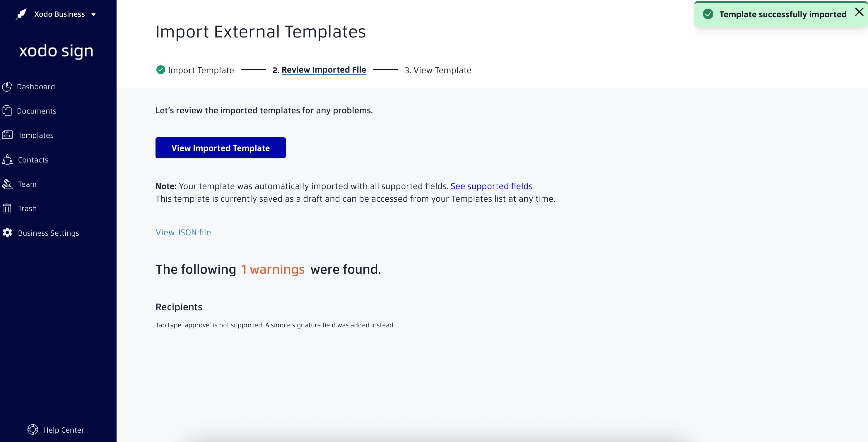868x442 pixels.
Task: Dismiss the Template successfully imported notification
Action: click(858, 12)
